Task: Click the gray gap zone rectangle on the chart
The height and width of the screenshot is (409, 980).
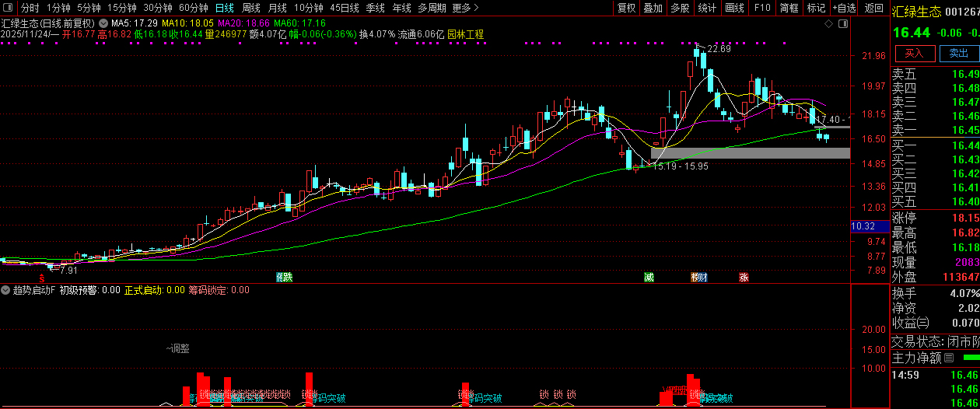Action: pyautogui.click(x=751, y=153)
